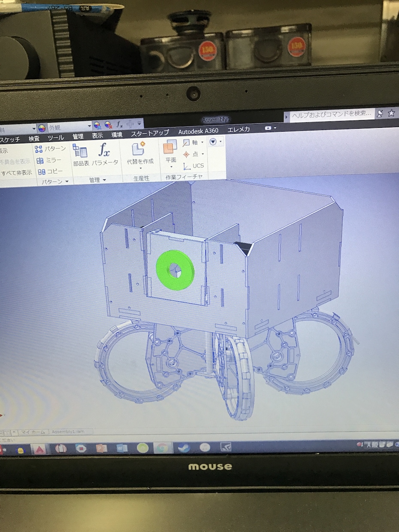399x532 pixels.
Task: Create a UCS coordinate system
Action: click(193, 166)
